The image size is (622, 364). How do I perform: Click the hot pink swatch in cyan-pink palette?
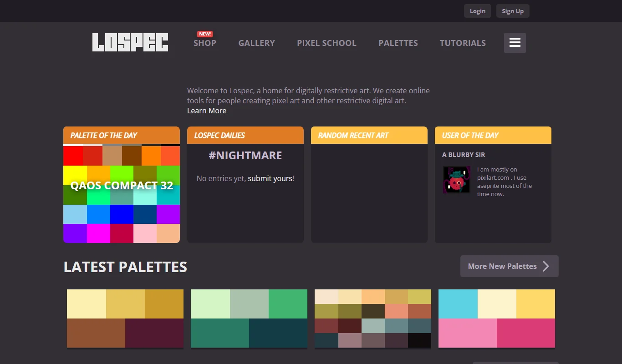[526, 333]
